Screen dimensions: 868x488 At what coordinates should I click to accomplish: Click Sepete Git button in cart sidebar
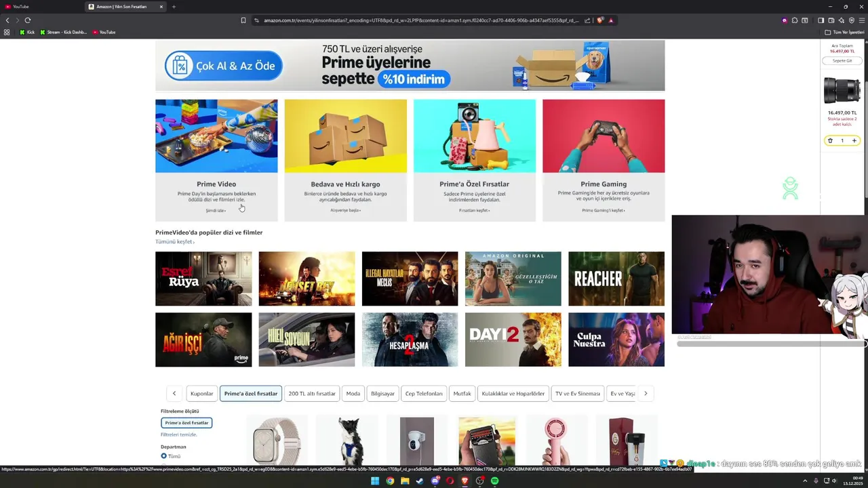point(842,61)
